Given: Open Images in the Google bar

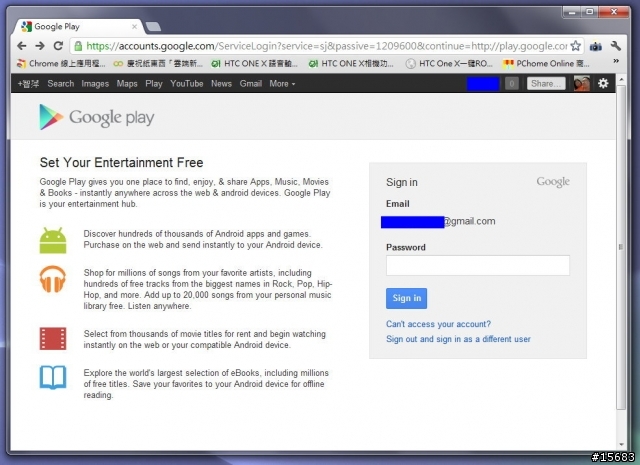Looking at the screenshot, I should click(95, 83).
